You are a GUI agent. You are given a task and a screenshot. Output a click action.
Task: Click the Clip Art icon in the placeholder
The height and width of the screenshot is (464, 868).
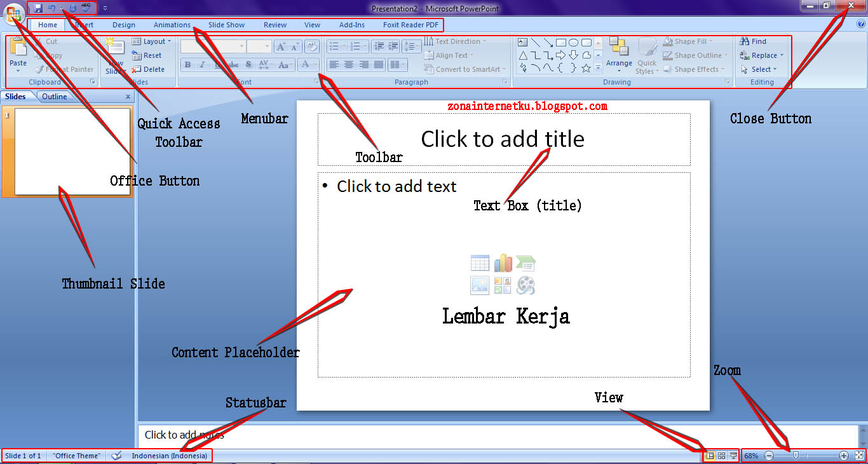(x=503, y=285)
